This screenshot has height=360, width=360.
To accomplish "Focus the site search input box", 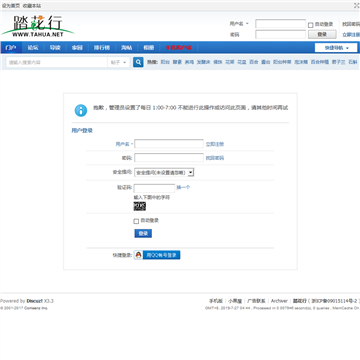I will [x=57, y=62].
